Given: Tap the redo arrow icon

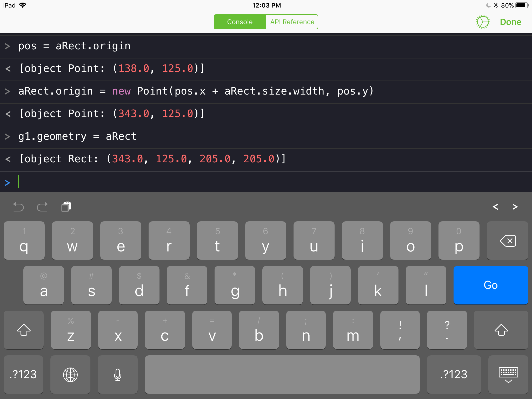Looking at the screenshot, I should pos(42,207).
